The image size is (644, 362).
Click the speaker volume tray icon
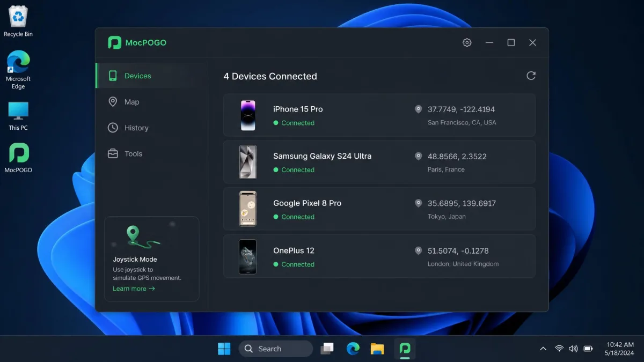click(x=573, y=349)
